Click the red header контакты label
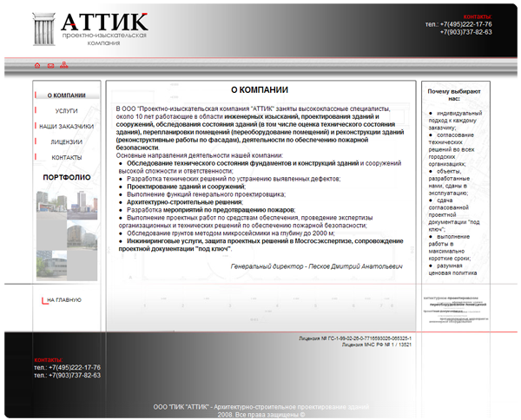521x420 pixels. click(478, 16)
